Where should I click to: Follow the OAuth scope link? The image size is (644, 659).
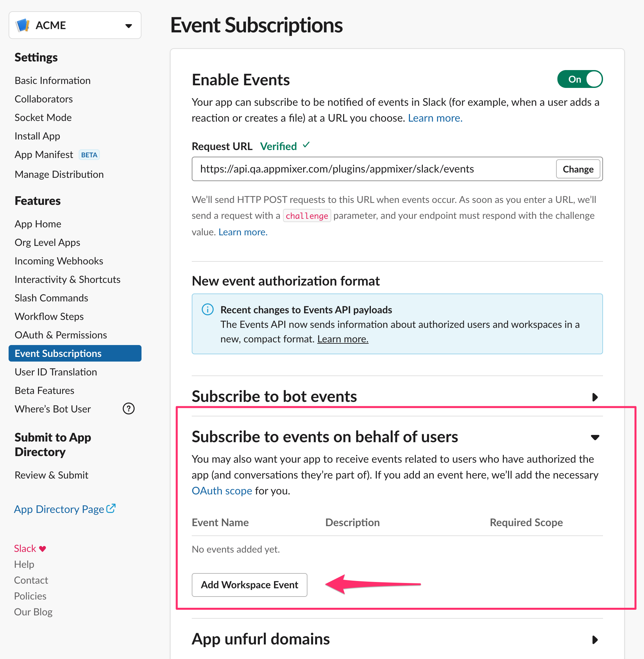[x=222, y=491]
